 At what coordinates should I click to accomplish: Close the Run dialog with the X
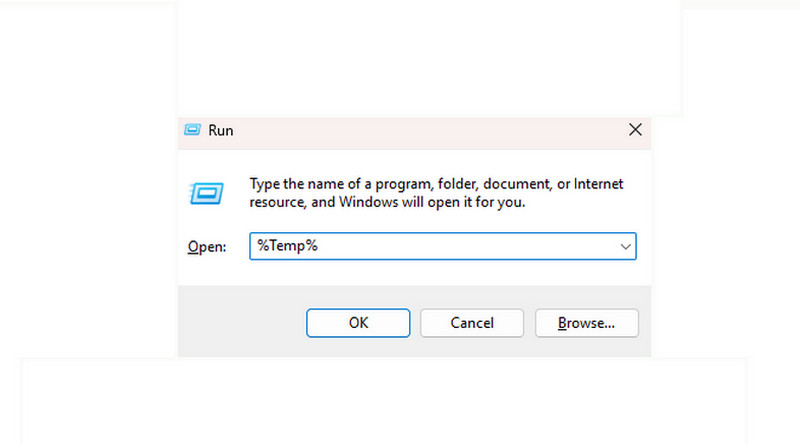coord(634,130)
